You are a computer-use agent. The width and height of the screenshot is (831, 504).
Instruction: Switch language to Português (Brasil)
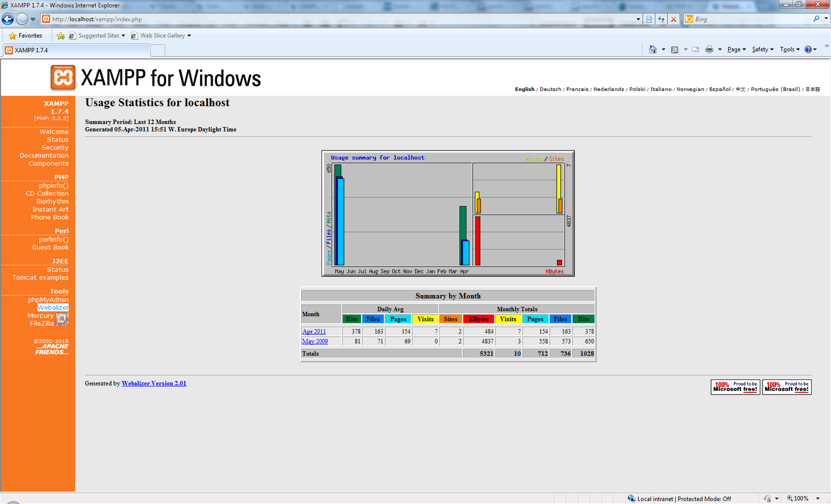775,89
